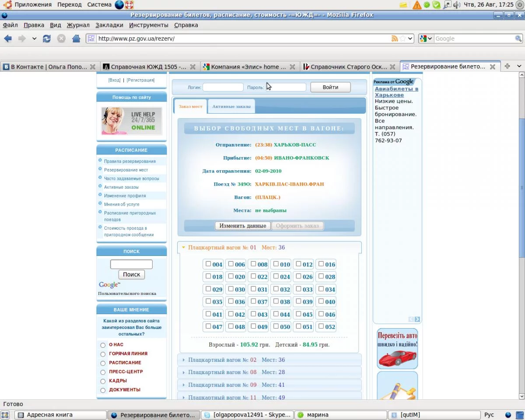
Task: Reload the page with the refresh icon
Action: 47,38
